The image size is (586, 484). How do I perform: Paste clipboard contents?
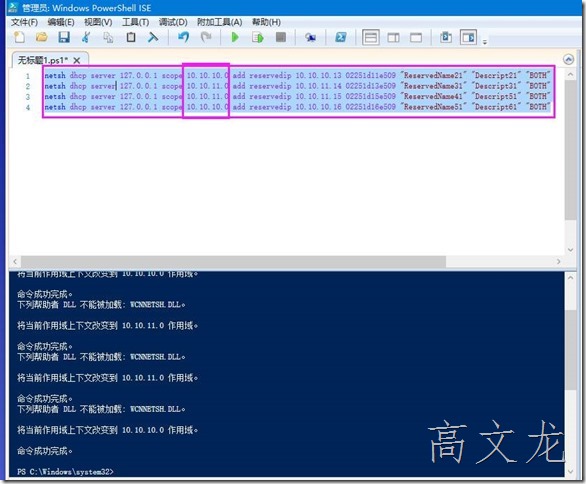(x=131, y=37)
